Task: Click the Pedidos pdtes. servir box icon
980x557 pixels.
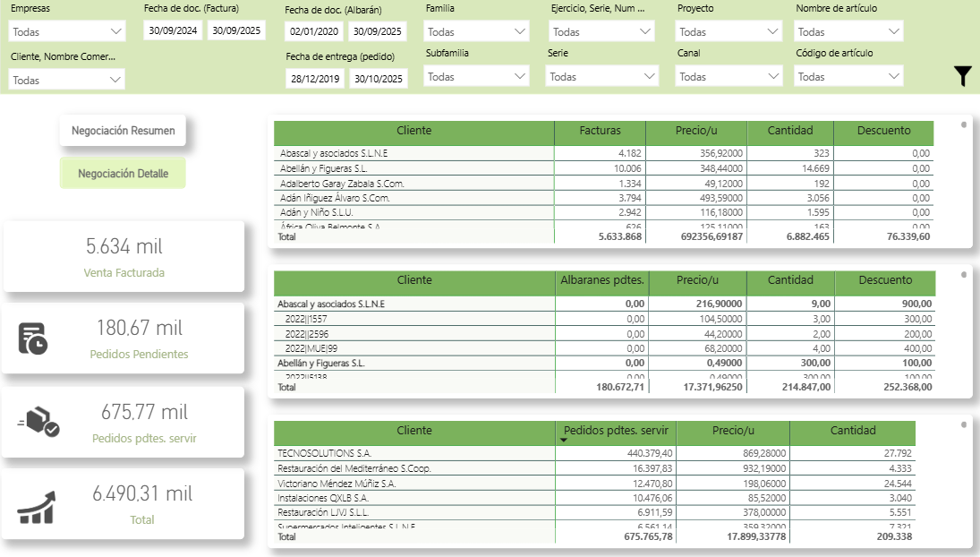Action: pos(38,422)
